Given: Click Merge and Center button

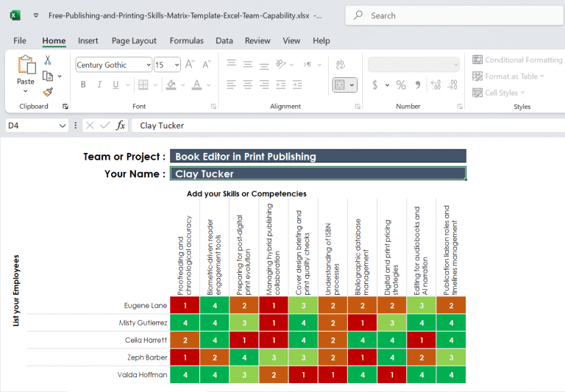Looking at the screenshot, I should click(340, 85).
